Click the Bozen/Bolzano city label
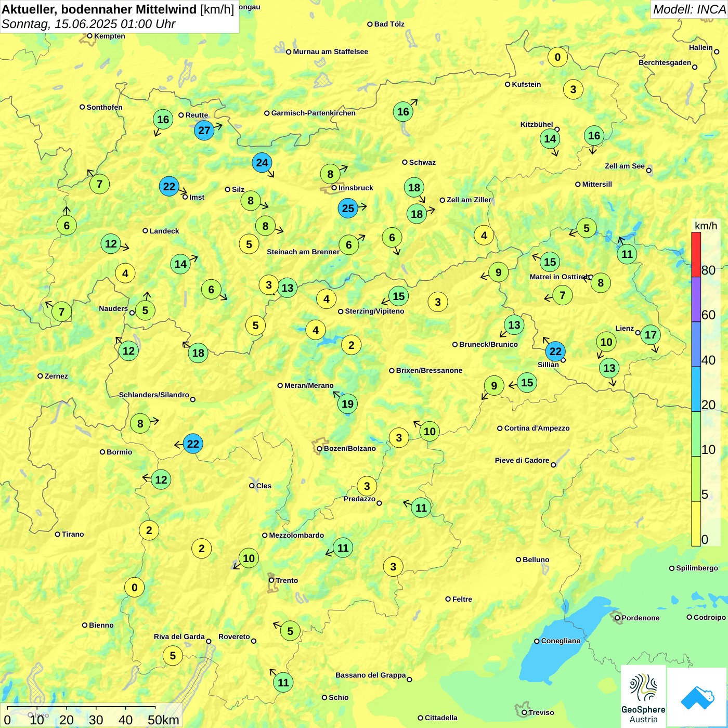This screenshot has height=728, width=728. click(x=349, y=448)
